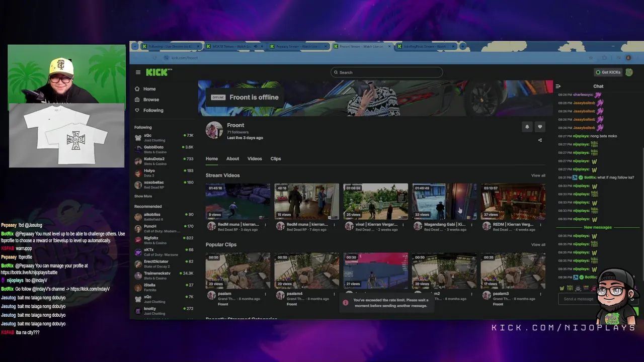Click the share icon under the follow button
Screen dimensions: 644x362
[x=540, y=140]
